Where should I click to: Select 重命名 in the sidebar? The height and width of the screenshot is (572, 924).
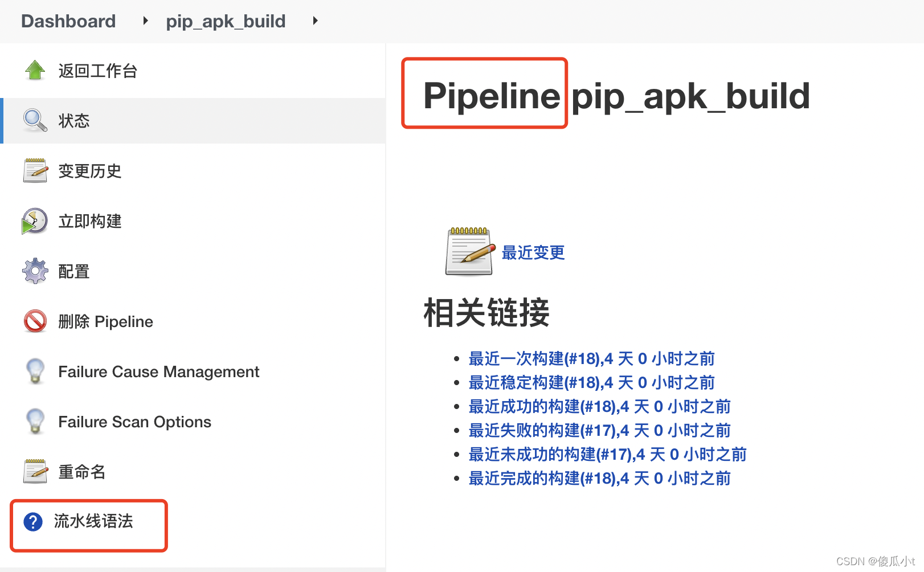(x=82, y=472)
